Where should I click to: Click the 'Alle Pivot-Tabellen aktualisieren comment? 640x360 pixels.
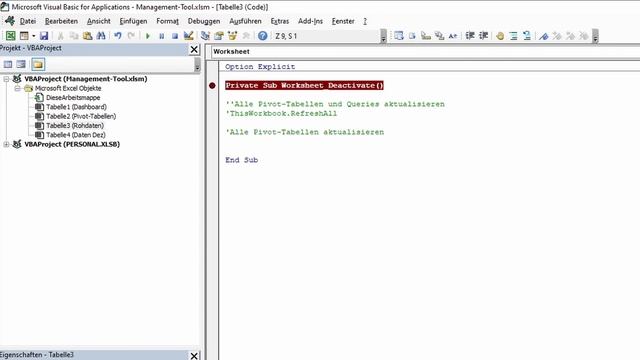pos(304,132)
